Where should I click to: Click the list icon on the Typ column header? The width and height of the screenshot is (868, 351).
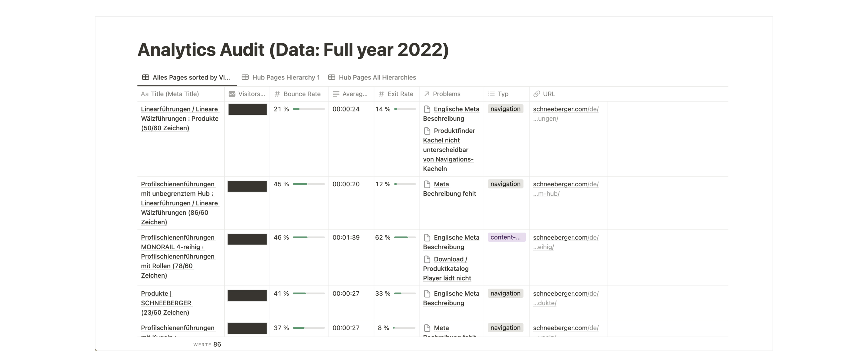(x=491, y=94)
